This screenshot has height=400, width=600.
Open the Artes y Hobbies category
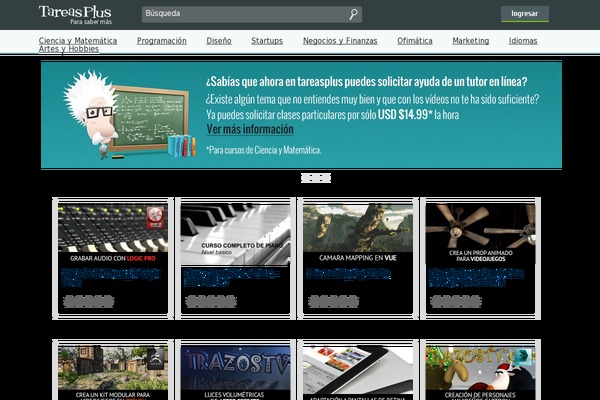click(x=69, y=49)
